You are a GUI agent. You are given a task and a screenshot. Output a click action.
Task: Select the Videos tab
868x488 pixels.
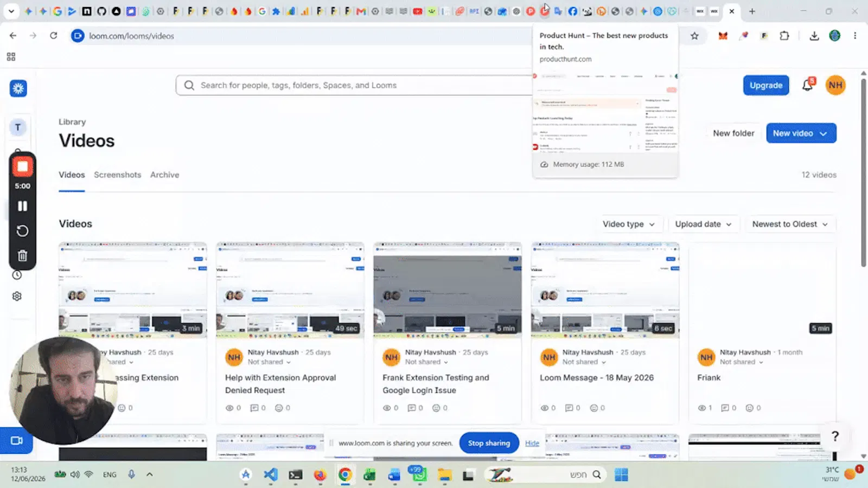(x=72, y=175)
